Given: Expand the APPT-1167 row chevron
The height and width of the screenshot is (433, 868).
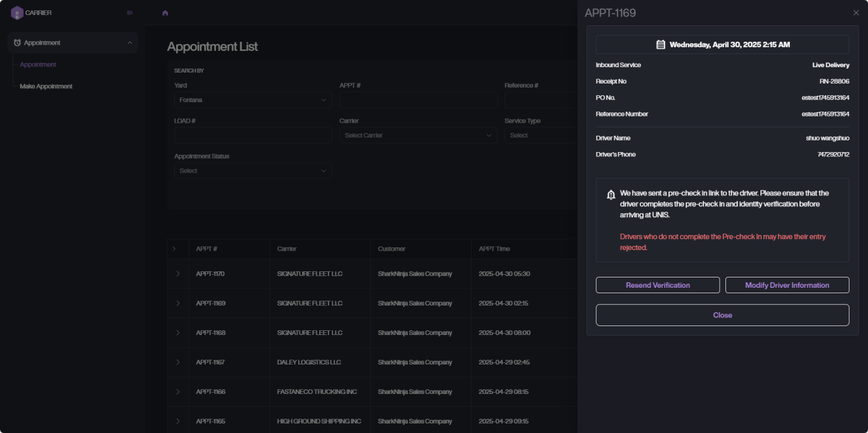Looking at the screenshot, I should click(178, 362).
